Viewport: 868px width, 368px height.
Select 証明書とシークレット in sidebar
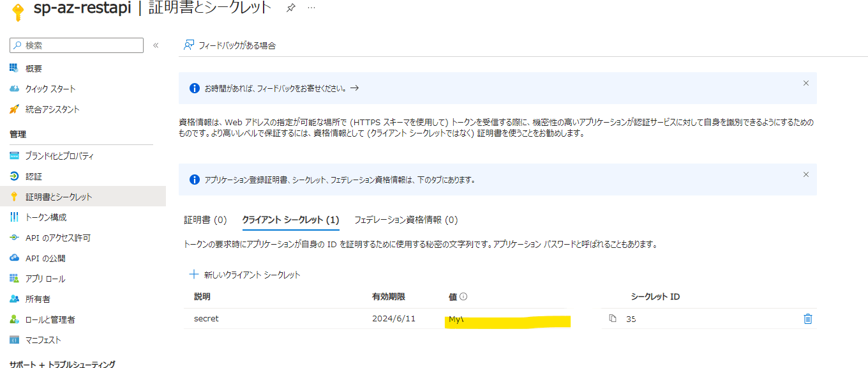point(83,197)
